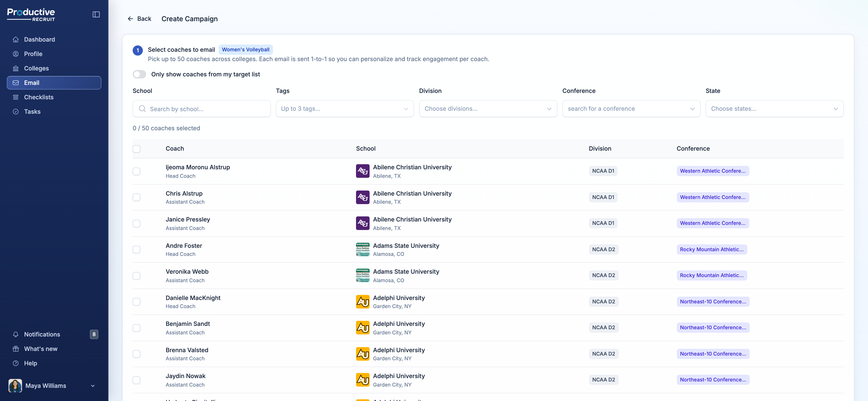The width and height of the screenshot is (868, 401).
Task: Click Western Athletic Conference tag for Ijeoma
Action: [713, 171]
